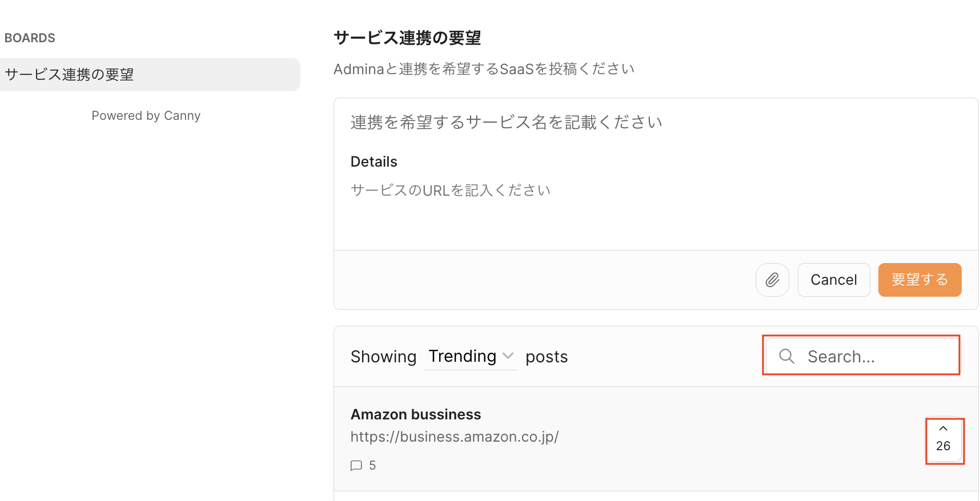This screenshot has height=501, width=980.
Task: Submit with the orange 要望する button
Action: click(x=919, y=280)
